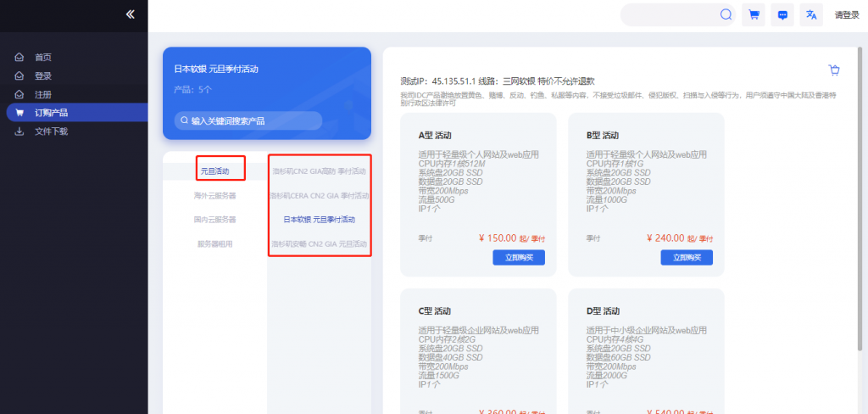Click 立即购买 for A型 活动

pos(519,258)
